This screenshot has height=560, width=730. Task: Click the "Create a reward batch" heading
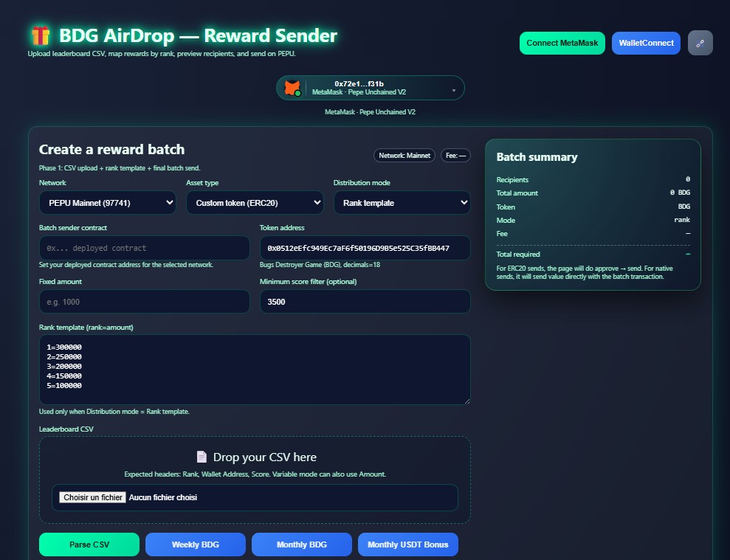111,150
